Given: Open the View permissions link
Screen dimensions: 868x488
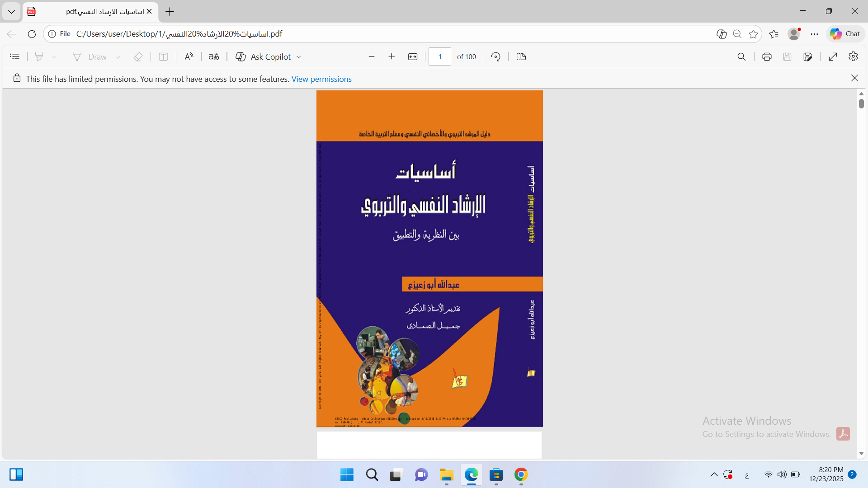Looking at the screenshot, I should tap(321, 79).
